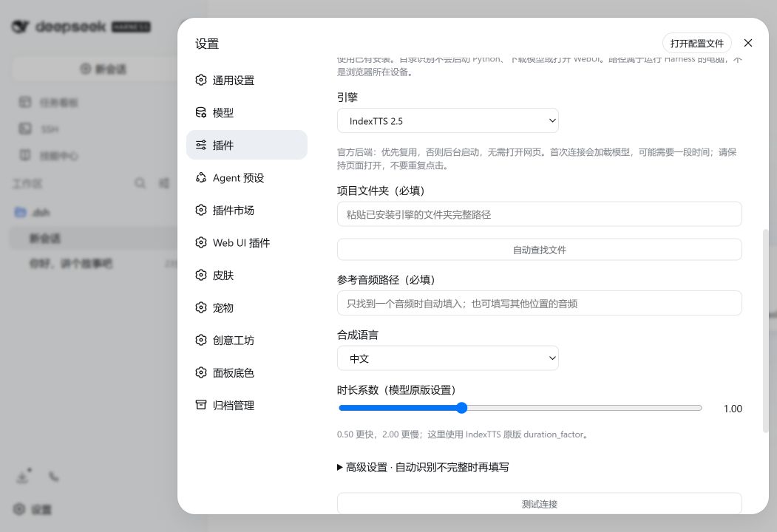Open 面板底色 section
The height and width of the screenshot is (532, 777).
click(247, 372)
